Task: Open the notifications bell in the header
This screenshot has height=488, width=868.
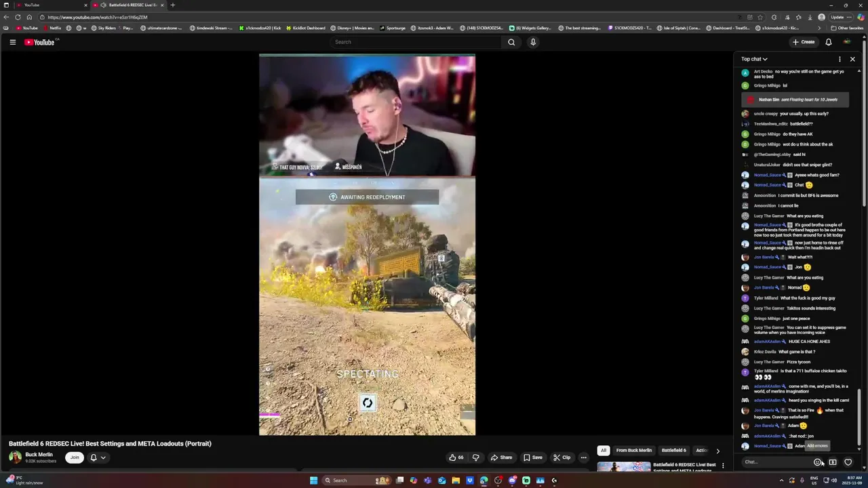Action: point(829,42)
